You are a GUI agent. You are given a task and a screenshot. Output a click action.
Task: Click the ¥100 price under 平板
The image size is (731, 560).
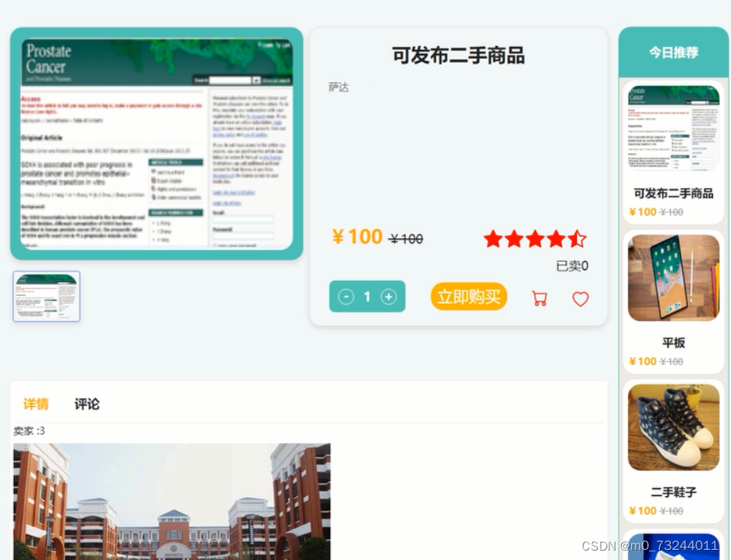pyautogui.click(x=643, y=362)
